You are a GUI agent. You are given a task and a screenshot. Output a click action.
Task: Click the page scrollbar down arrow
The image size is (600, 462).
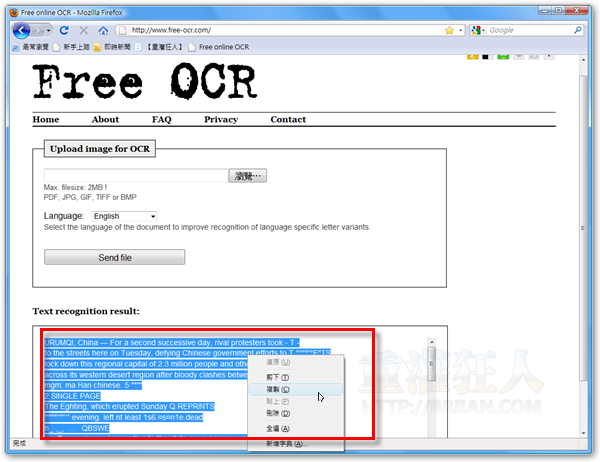pyautogui.click(x=583, y=433)
